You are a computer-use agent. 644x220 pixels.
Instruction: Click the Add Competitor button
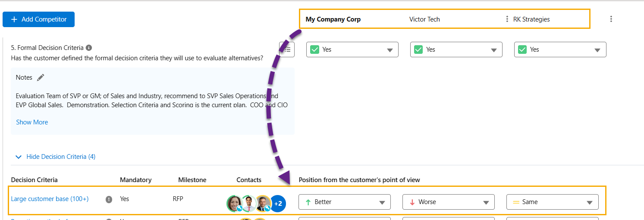(38, 19)
